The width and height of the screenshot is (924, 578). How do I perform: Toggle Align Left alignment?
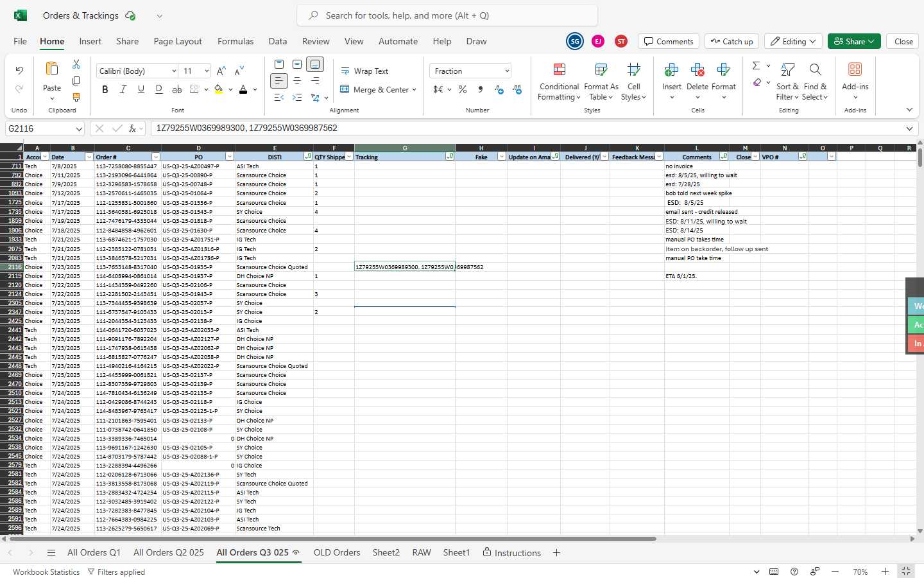coord(278,81)
